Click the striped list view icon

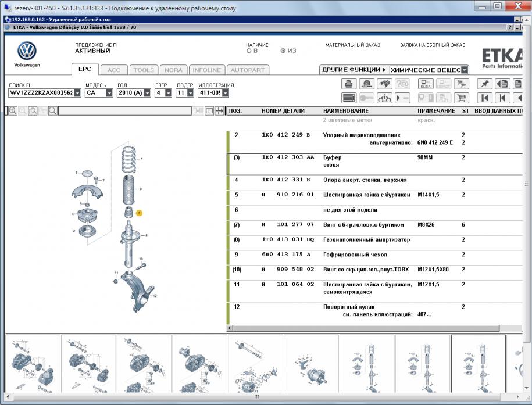click(x=348, y=98)
